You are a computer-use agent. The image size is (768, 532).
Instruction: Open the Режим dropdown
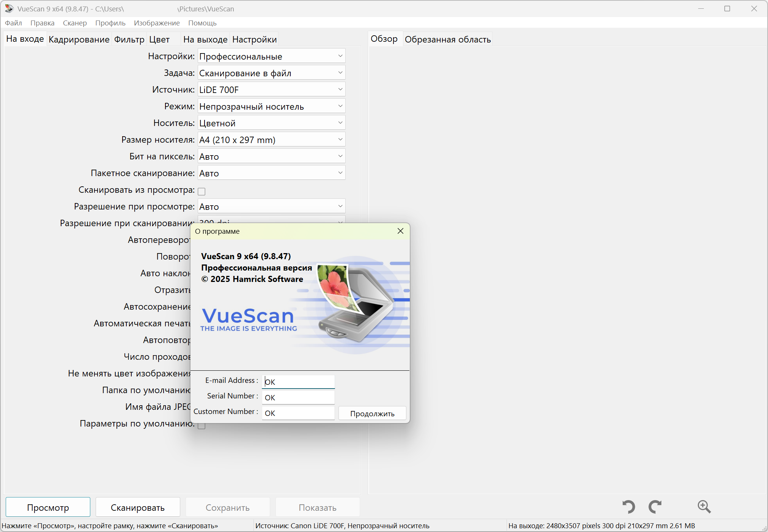click(271, 106)
